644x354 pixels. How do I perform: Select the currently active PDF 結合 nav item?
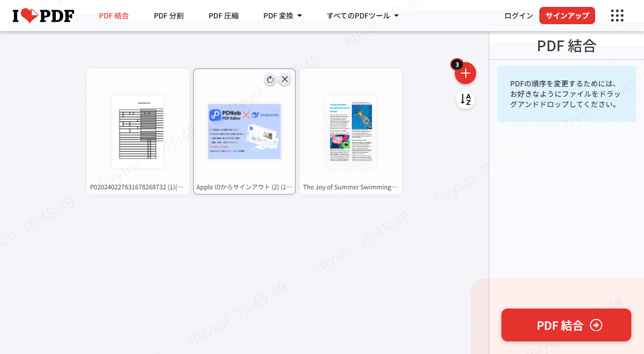point(113,16)
